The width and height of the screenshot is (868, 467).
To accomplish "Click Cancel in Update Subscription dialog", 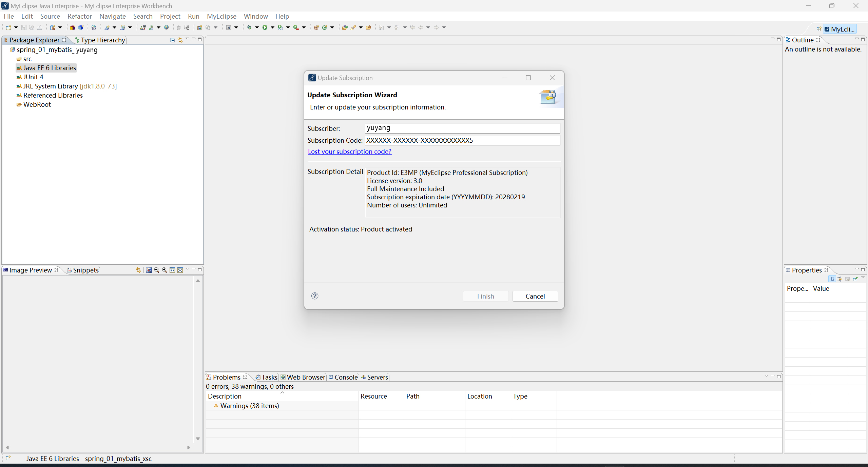I will click(x=535, y=296).
